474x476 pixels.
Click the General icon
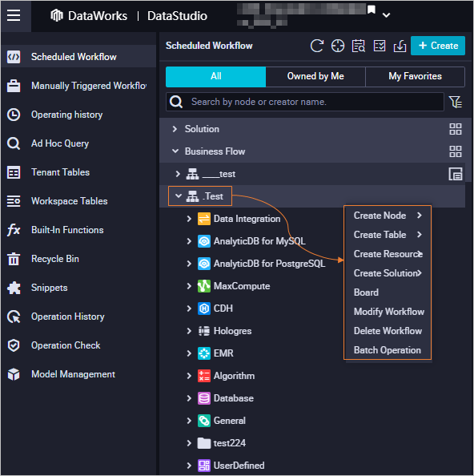point(204,421)
